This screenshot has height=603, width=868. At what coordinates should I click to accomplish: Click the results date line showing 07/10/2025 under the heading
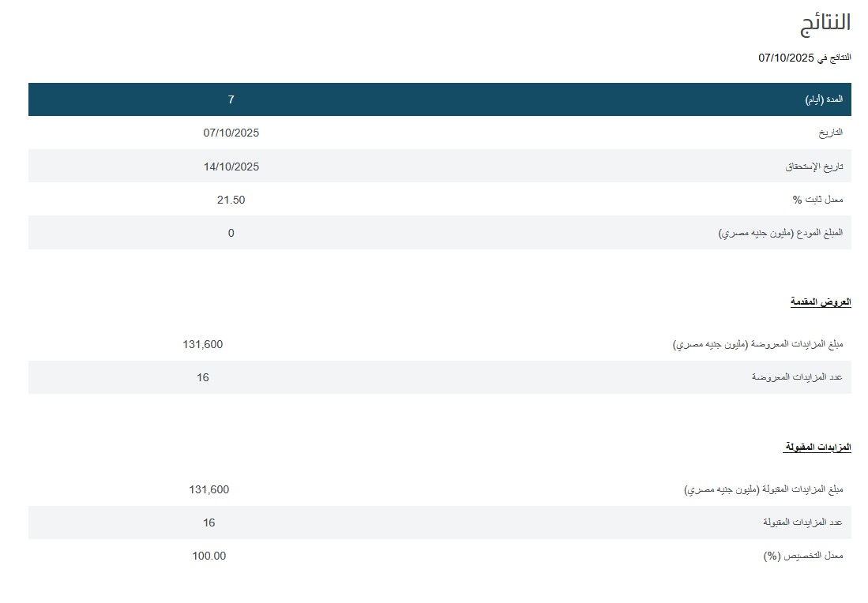804,58
